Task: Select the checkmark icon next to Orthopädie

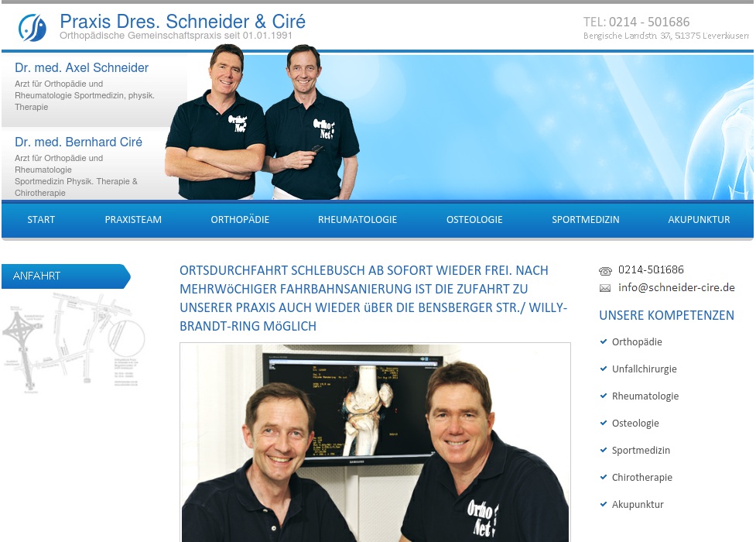Action: [604, 341]
